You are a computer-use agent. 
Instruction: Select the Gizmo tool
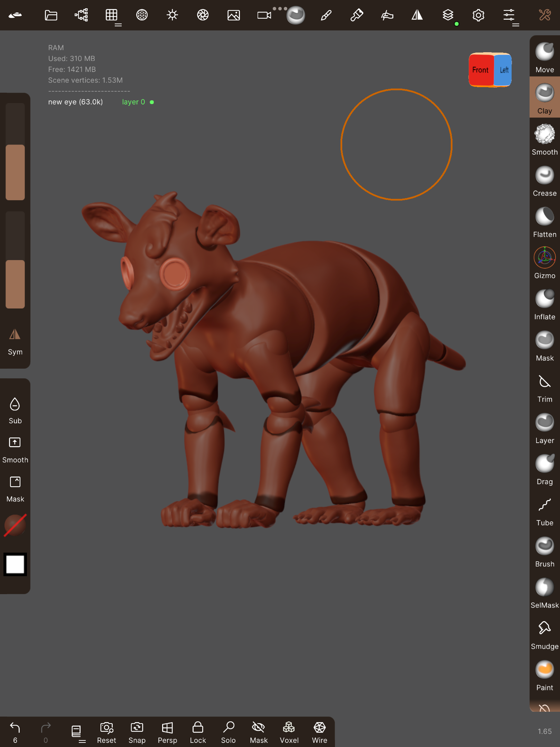pyautogui.click(x=545, y=263)
